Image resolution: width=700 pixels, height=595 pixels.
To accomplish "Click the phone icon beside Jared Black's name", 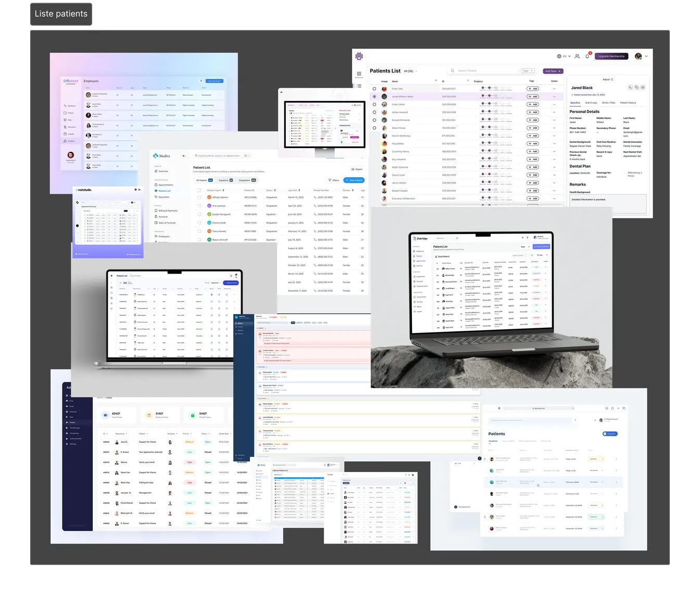I will pos(630,88).
